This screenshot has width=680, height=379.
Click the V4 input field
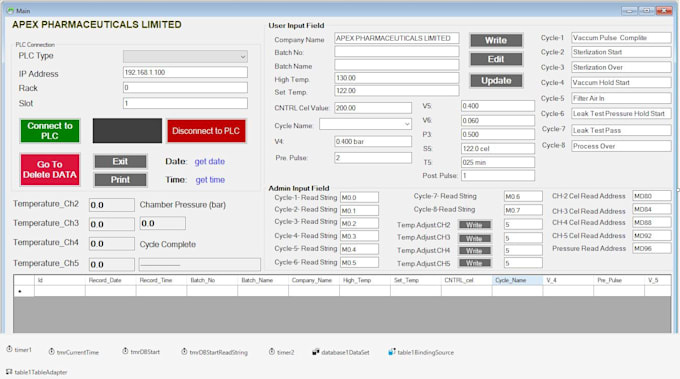[373, 141]
